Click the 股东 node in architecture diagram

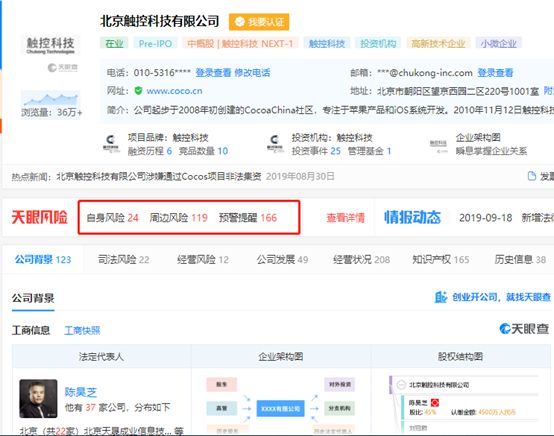pos(222,384)
